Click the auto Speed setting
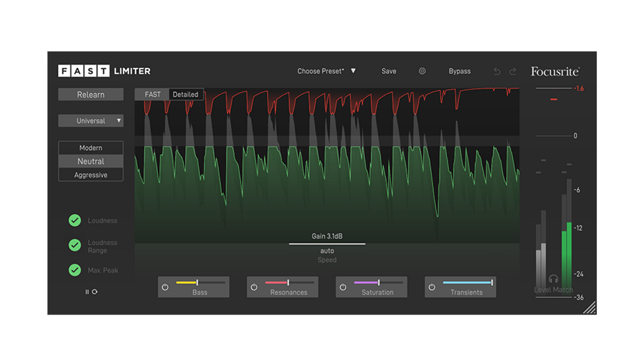644x355 pixels. [x=327, y=251]
